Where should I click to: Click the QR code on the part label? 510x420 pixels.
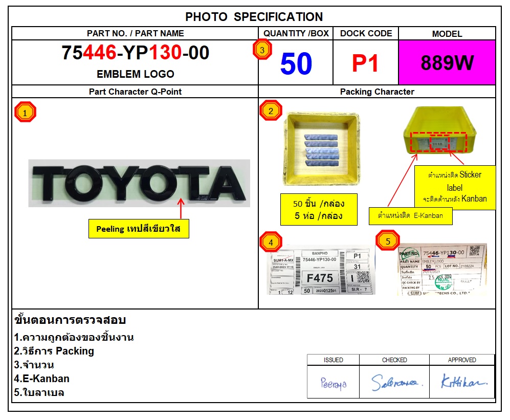pyautogui.click(x=474, y=251)
